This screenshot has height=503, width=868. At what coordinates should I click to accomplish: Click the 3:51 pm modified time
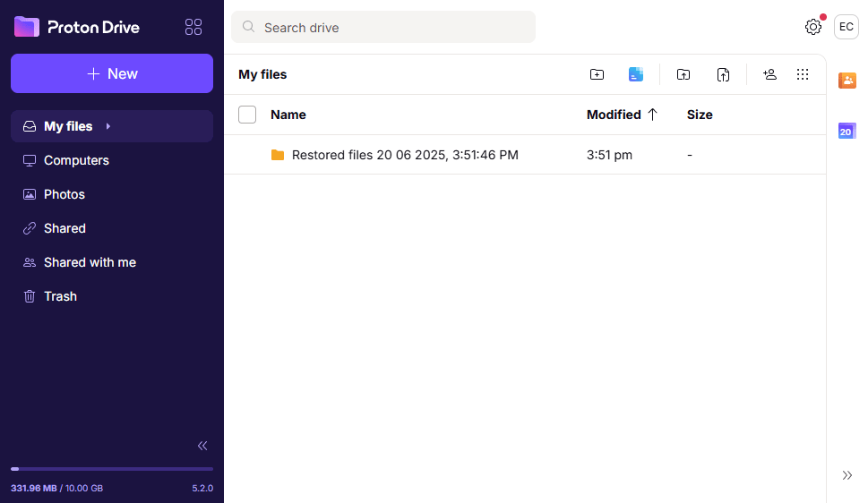click(x=609, y=155)
